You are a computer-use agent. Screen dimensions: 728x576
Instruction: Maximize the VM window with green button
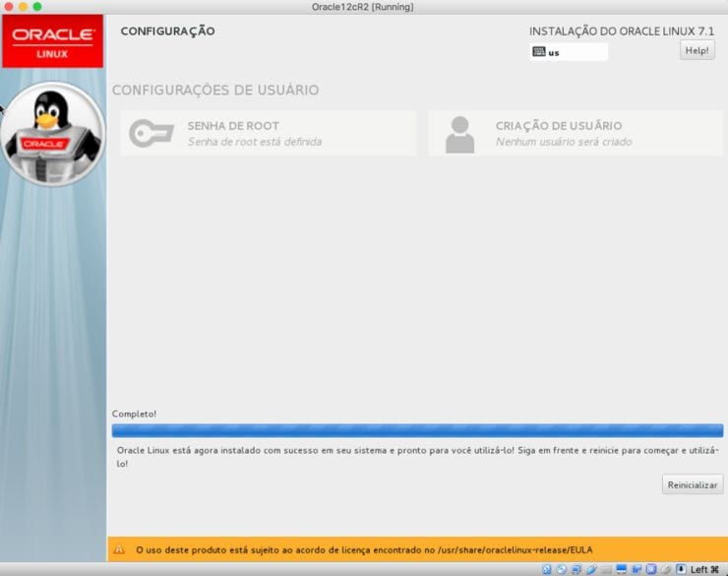pyautogui.click(x=37, y=7)
